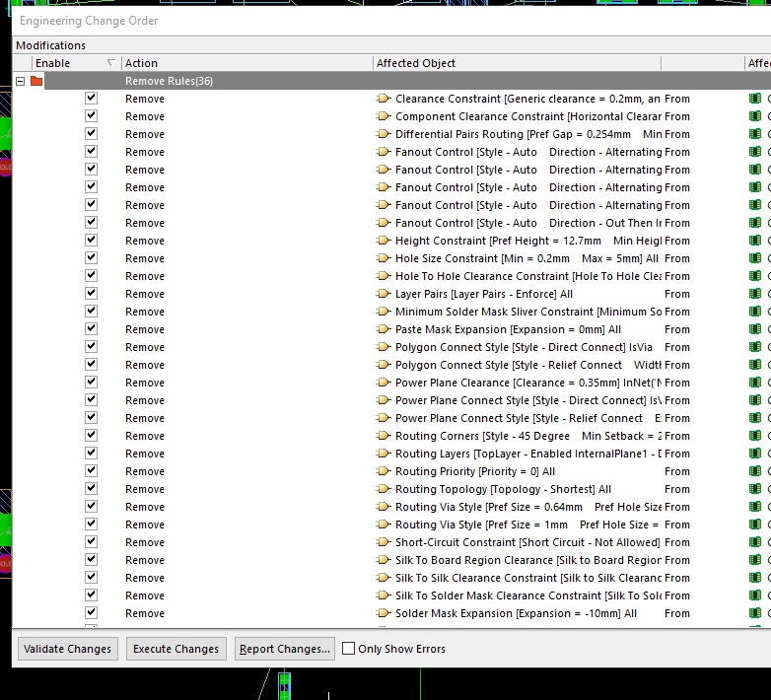The width and height of the screenshot is (771, 700).
Task: Click the red folder icon beside Remove Rules
Action: click(x=36, y=81)
